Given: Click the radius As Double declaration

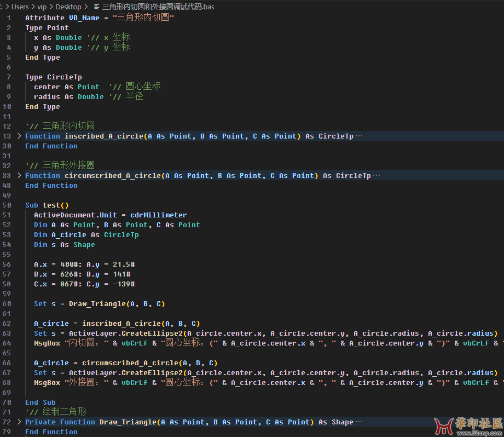Looking at the screenshot, I should pyautogui.click(x=68, y=97).
